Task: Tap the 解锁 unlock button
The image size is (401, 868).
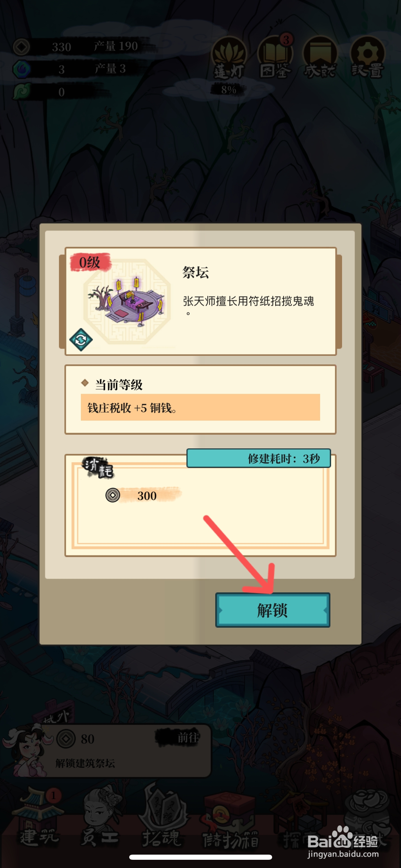Action: tap(272, 610)
